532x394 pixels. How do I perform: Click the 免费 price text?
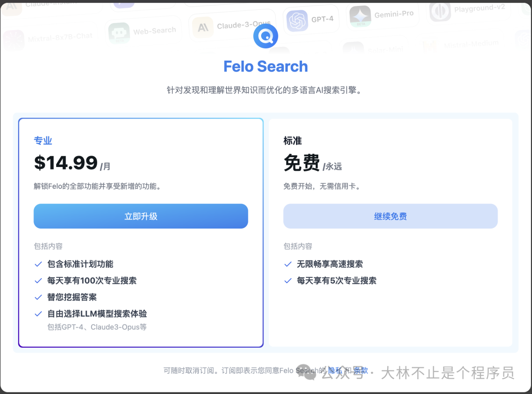point(301,163)
